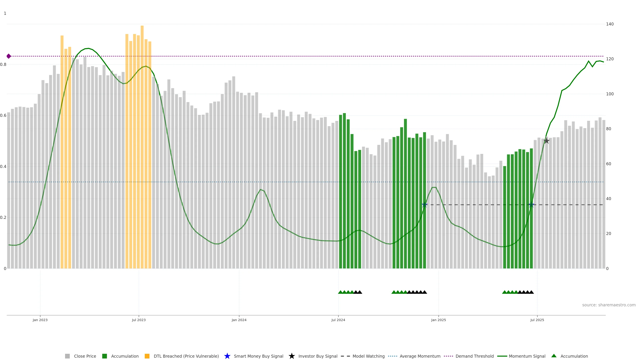Click the Jan 2023 axis label

[40, 320]
